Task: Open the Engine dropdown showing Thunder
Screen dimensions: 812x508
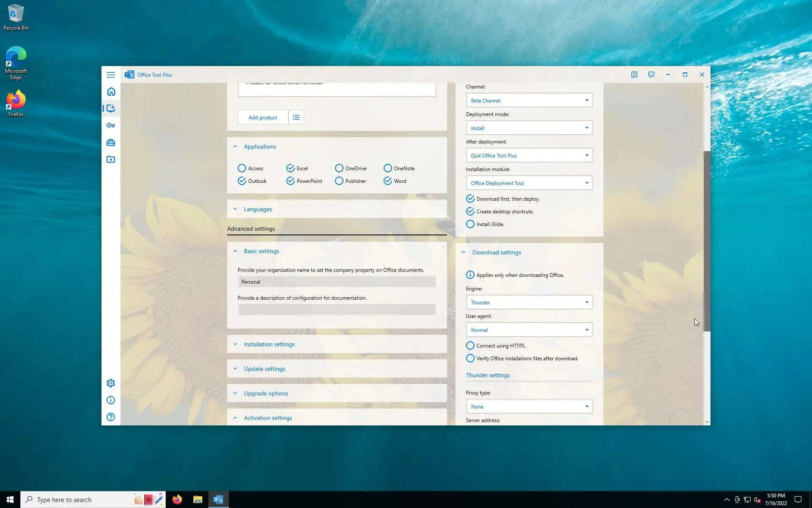Action: coord(529,302)
